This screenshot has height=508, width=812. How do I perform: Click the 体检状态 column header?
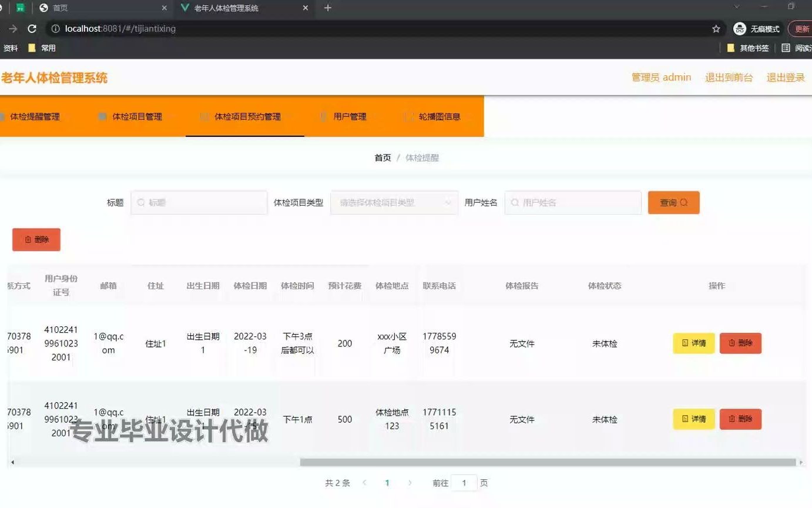(605, 286)
